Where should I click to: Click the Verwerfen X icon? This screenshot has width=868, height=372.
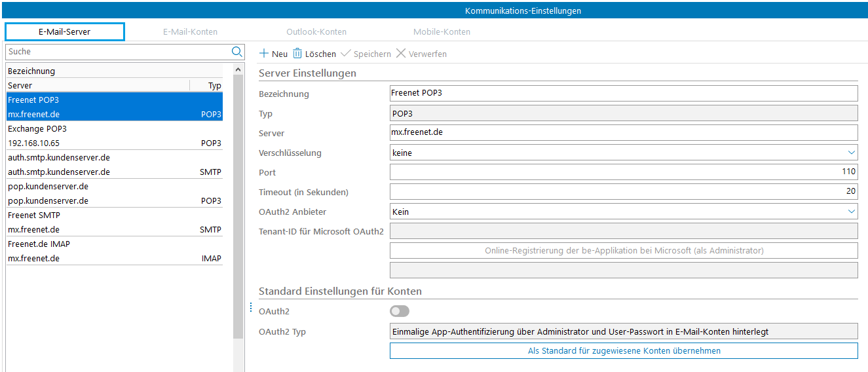tap(401, 54)
